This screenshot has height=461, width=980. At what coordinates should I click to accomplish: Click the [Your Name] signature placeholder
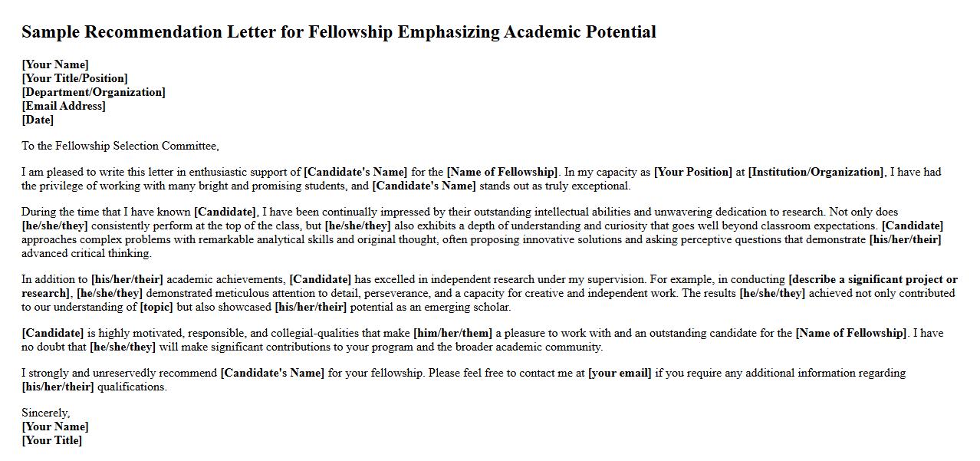coord(55,426)
